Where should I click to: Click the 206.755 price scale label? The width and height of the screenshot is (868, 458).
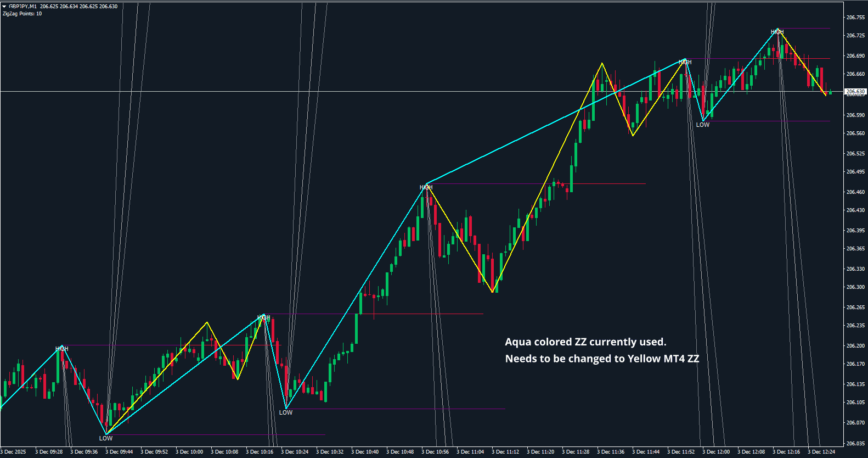855,18
